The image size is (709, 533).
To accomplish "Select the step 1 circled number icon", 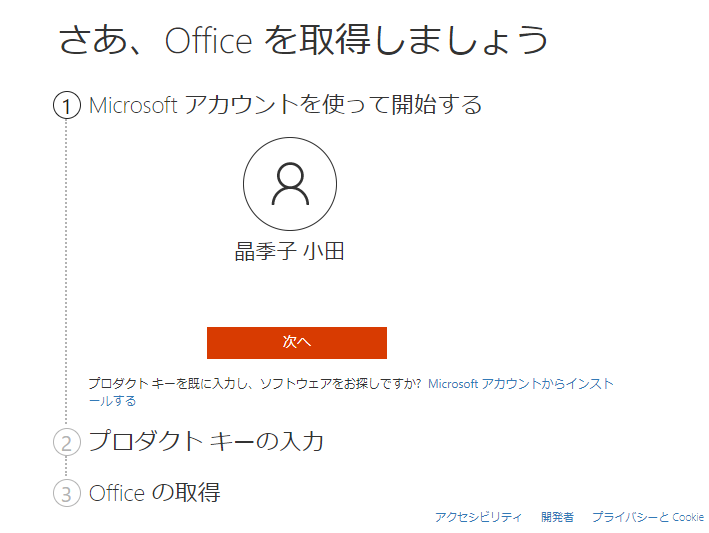I will [67, 105].
